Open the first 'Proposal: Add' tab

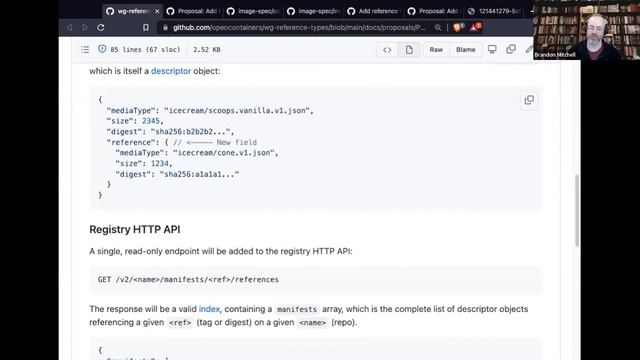[x=193, y=11]
